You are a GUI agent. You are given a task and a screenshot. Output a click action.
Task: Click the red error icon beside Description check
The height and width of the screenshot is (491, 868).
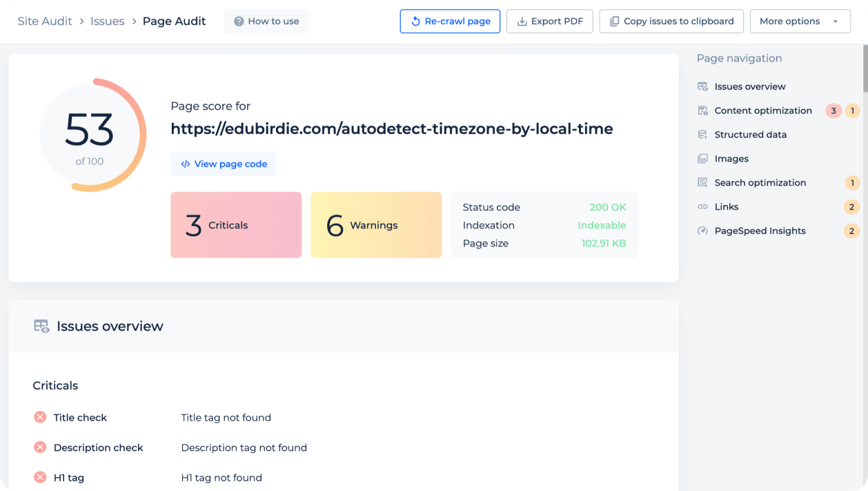pyautogui.click(x=40, y=447)
